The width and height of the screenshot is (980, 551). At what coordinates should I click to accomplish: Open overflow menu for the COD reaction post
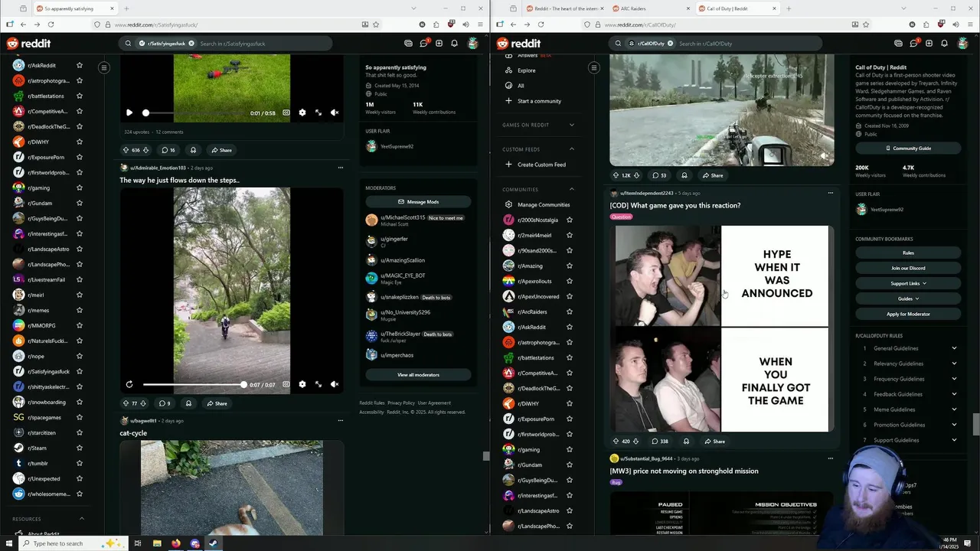831,193
